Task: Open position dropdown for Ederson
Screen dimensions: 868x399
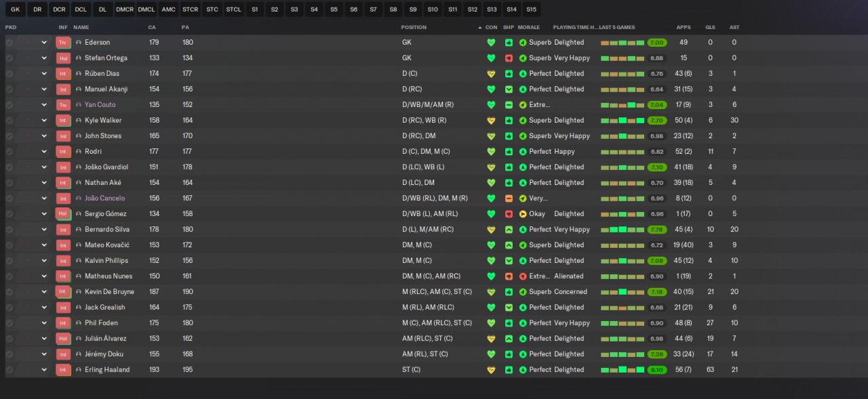Action: 44,42
